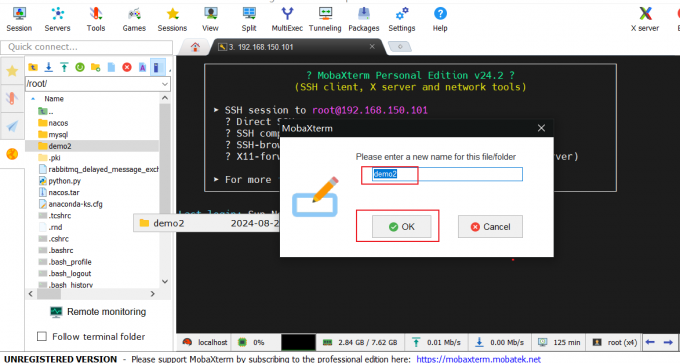Sort by the Name column header
This screenshot has height=363, width=680.
tap(54, 99)
